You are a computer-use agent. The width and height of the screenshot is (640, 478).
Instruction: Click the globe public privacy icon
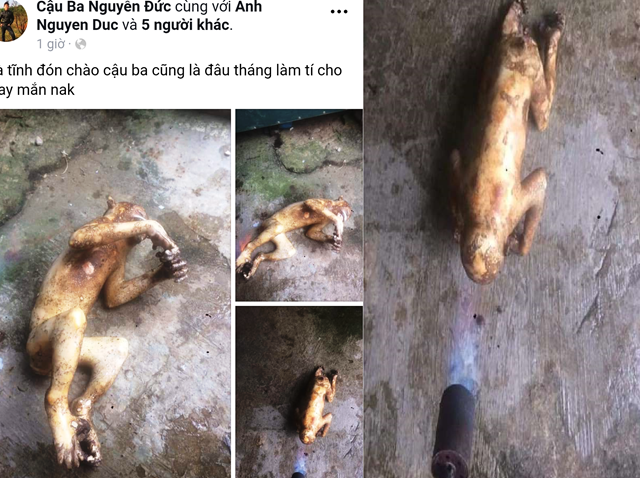click(x=81, y=44)
